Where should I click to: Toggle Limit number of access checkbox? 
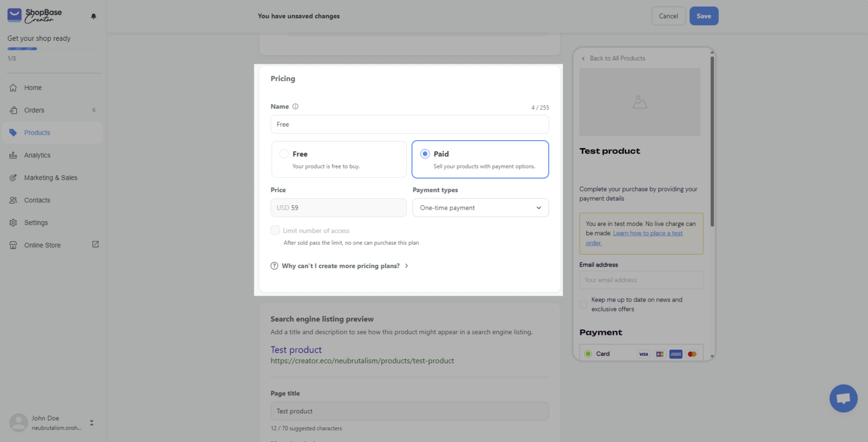[x=275, y=230]
